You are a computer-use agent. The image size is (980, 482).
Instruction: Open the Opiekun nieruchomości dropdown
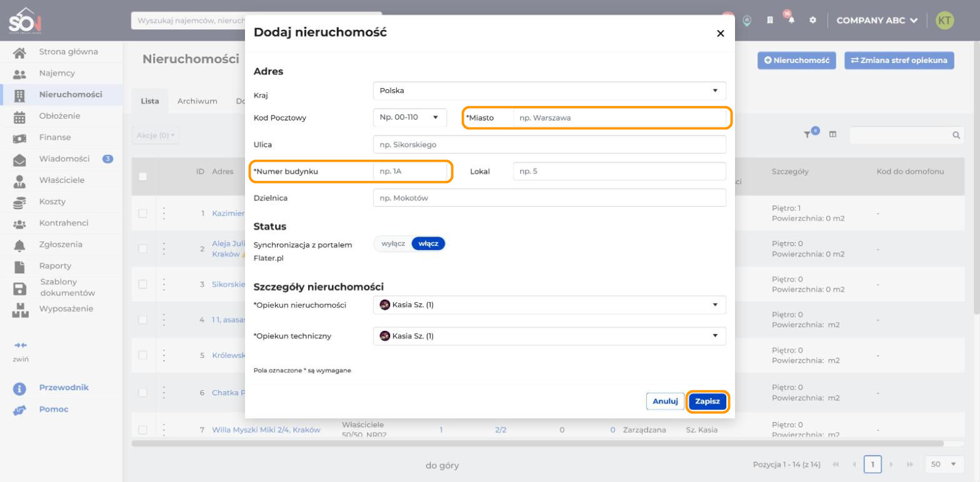pyautogui.click(x=549, y=305)
